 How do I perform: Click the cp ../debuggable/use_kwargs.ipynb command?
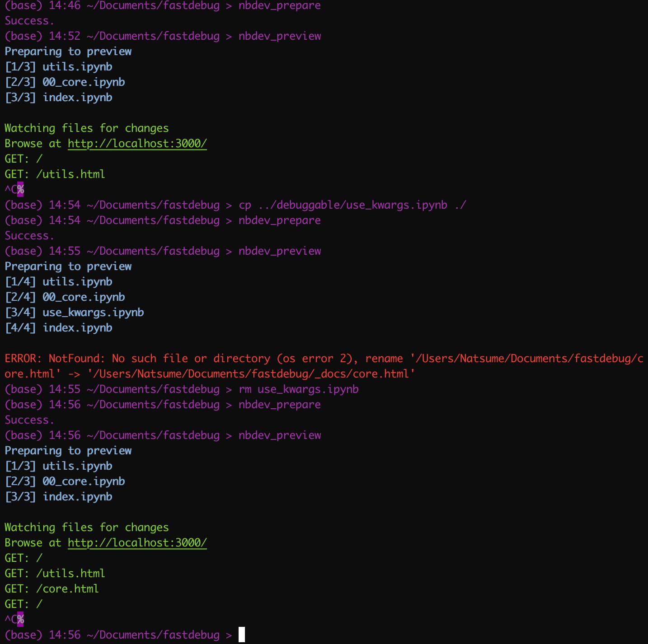(x=352, y=205)
